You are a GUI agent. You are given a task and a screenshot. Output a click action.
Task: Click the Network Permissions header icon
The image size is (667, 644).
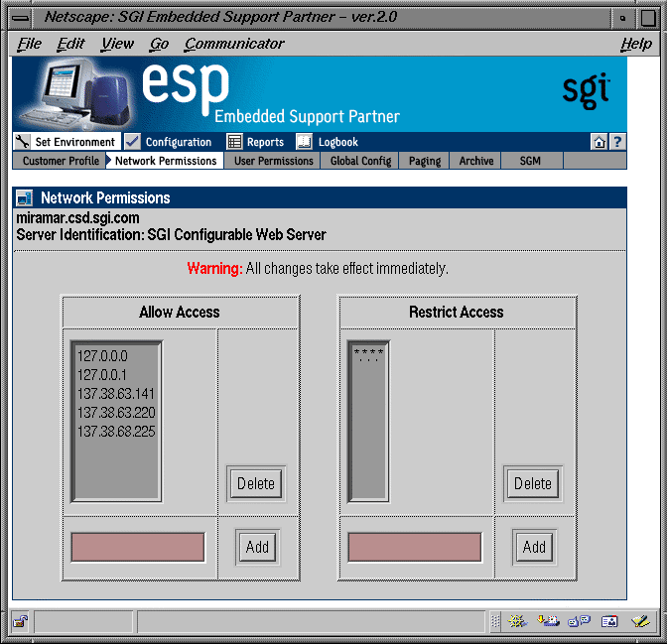click(24, 197)
